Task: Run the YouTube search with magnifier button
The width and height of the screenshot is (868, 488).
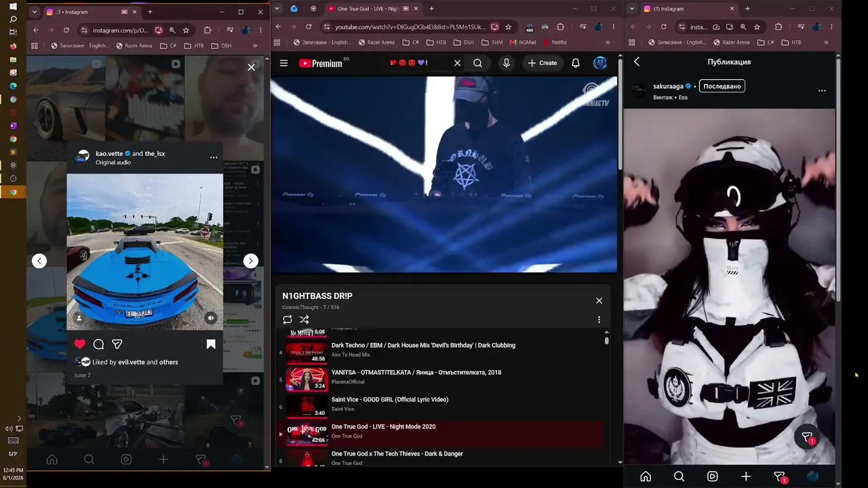Action: click(478, 63)
